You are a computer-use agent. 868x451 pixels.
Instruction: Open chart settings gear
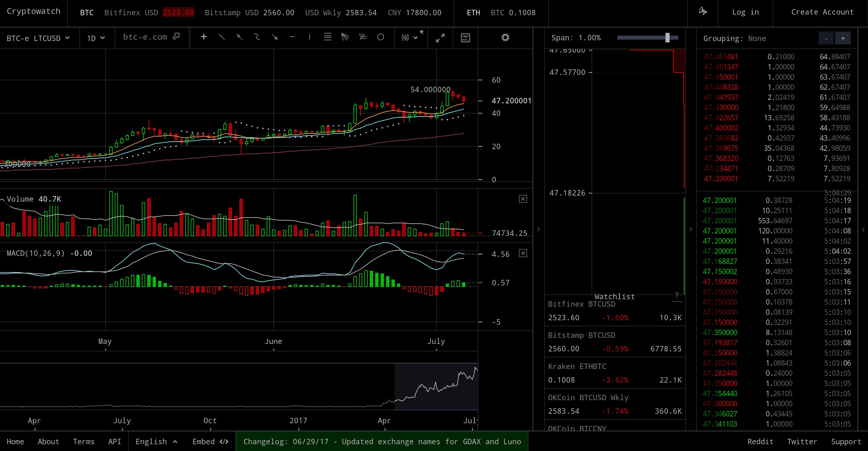505,38
